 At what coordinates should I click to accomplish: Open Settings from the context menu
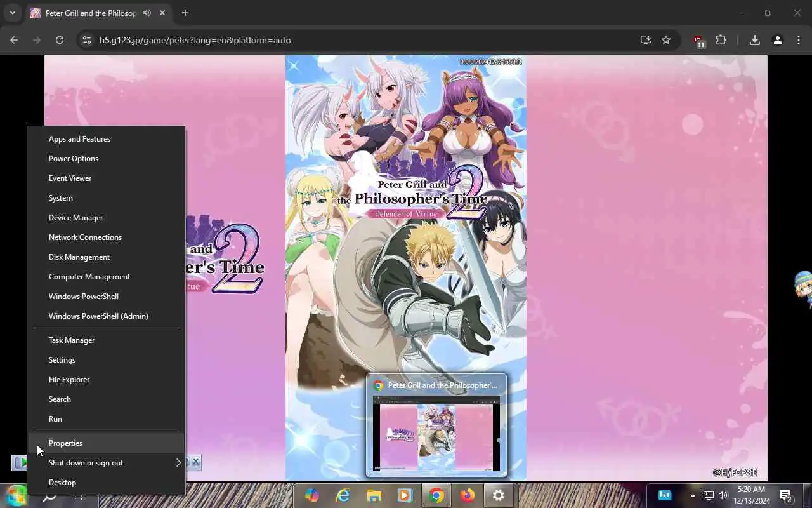pos(106,360)
